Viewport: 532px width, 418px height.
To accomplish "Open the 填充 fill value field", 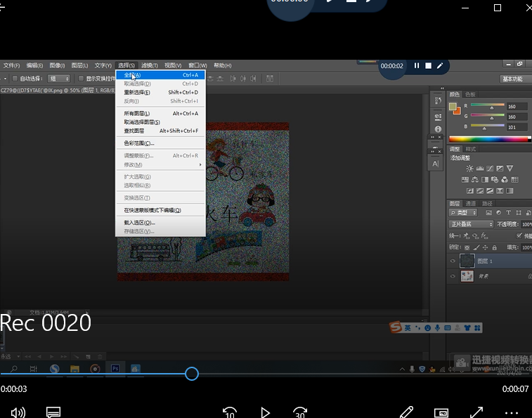I will 526,248.
